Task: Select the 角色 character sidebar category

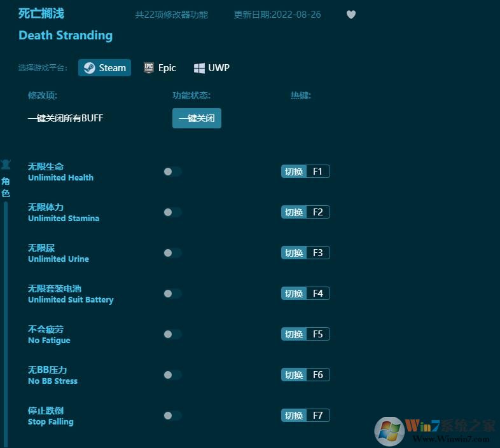Action: pos(6,179)
